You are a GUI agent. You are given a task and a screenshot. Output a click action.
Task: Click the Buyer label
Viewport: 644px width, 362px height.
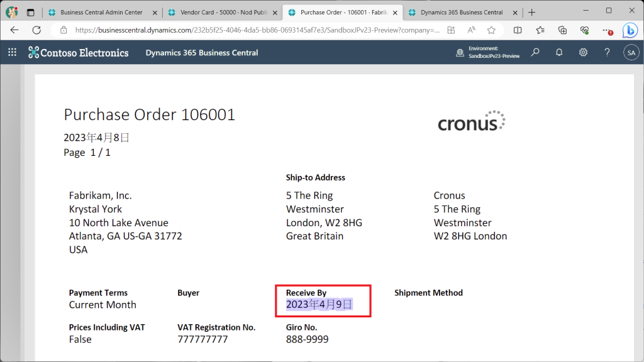[x=188, y=293]
